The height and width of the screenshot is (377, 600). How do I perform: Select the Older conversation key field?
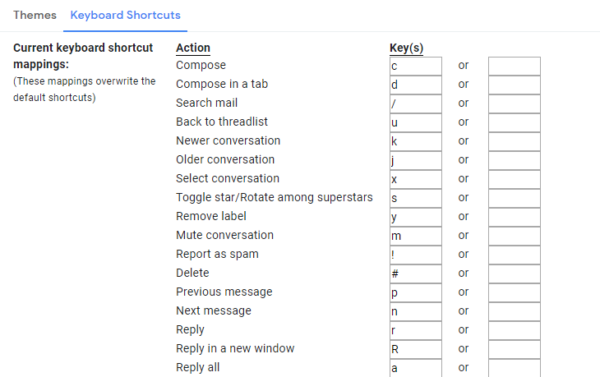click(x=416, y=160)
